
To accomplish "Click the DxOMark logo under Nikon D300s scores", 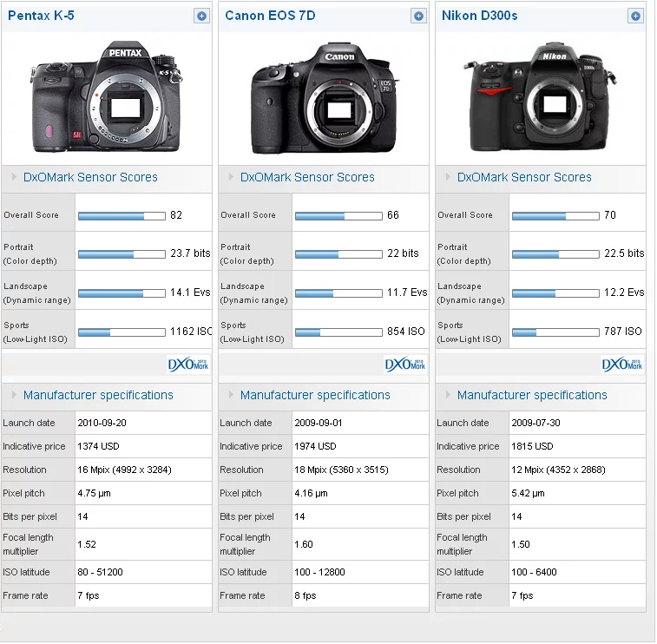I will tap(622, 365).
